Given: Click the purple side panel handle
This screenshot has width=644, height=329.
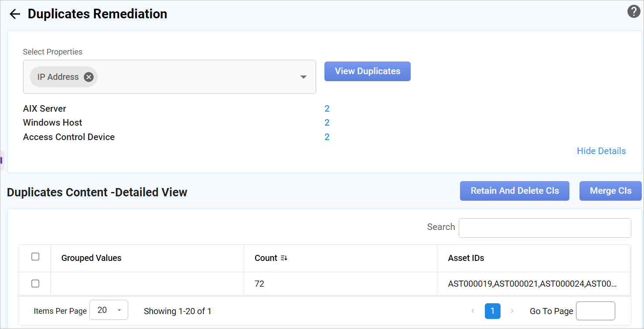Looking at the screenshot, I should pyautogui.click(x=2, y=160).
